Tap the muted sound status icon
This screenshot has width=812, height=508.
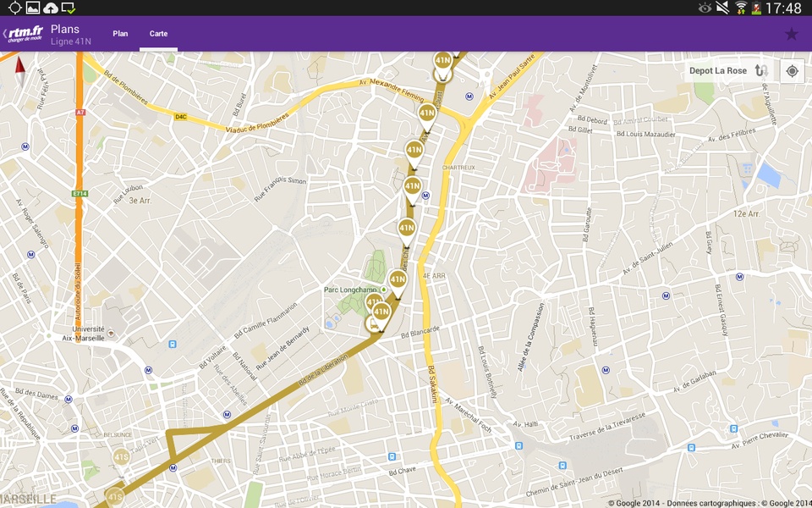(722, 8)
